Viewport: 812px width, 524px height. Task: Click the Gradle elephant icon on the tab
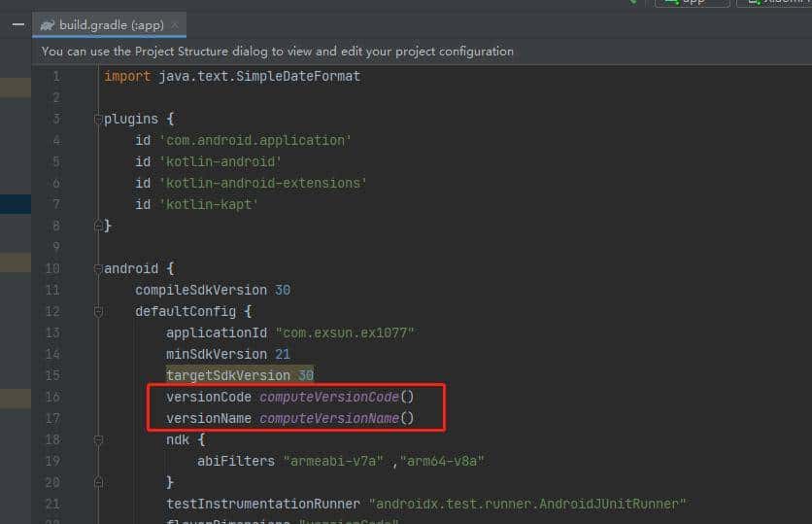point(48,25)
